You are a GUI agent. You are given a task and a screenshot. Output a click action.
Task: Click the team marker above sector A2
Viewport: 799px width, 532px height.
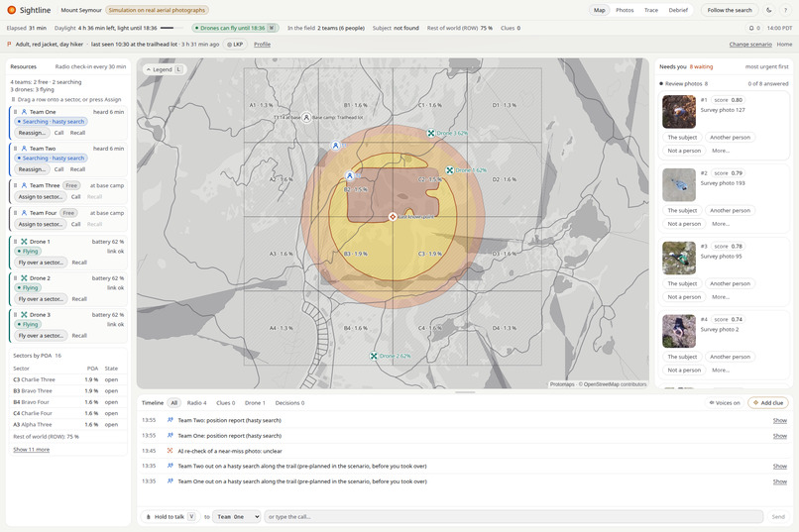tap(335, 146)
